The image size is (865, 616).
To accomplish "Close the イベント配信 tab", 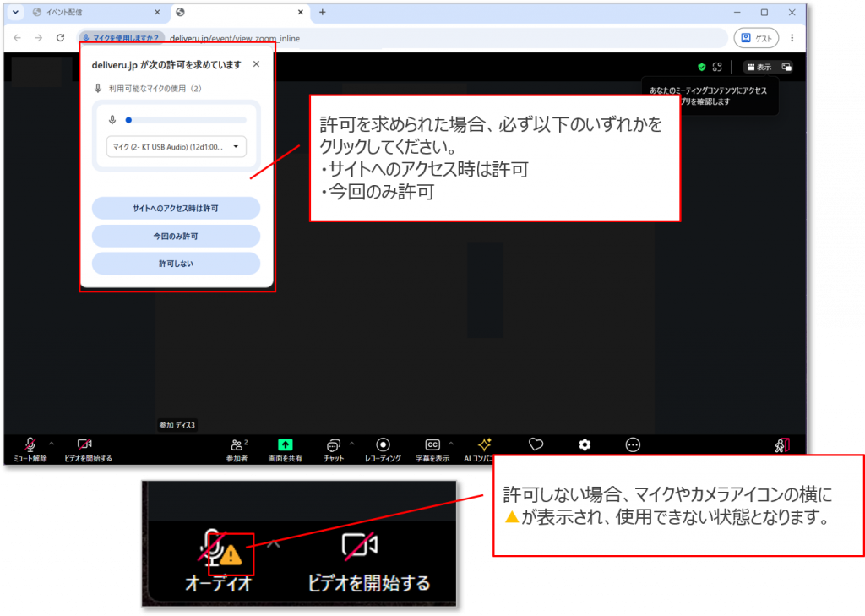I will 157,12.
